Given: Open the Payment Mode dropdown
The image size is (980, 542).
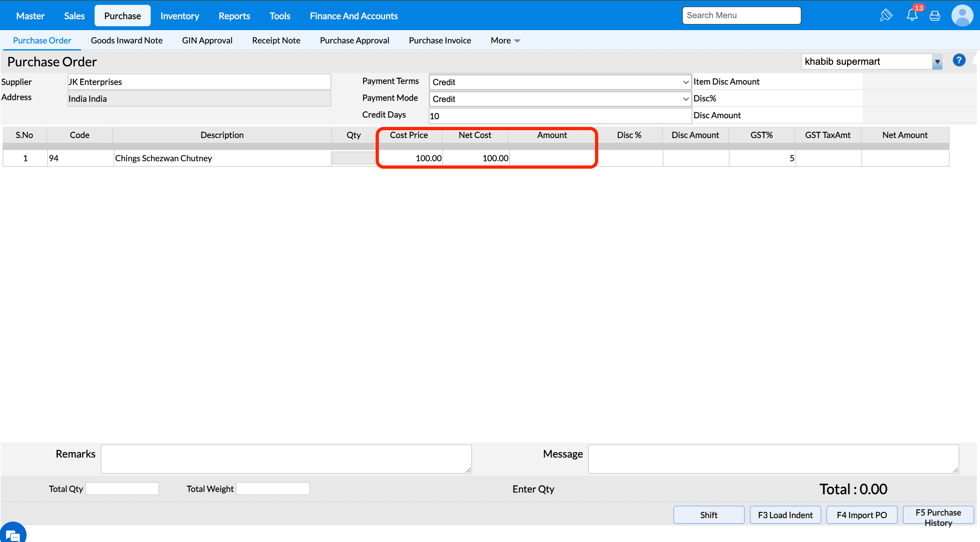Looking at the screenshot, I should [x=560, y=99].
